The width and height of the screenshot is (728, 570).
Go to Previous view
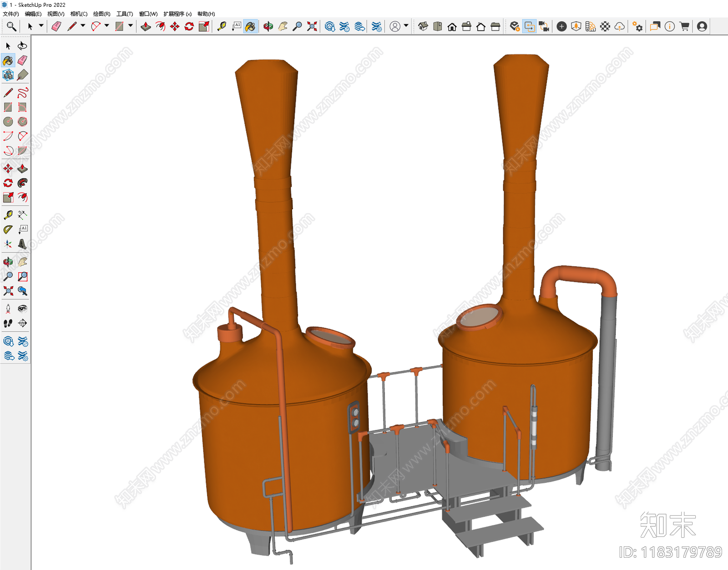(x=22, y=291)
